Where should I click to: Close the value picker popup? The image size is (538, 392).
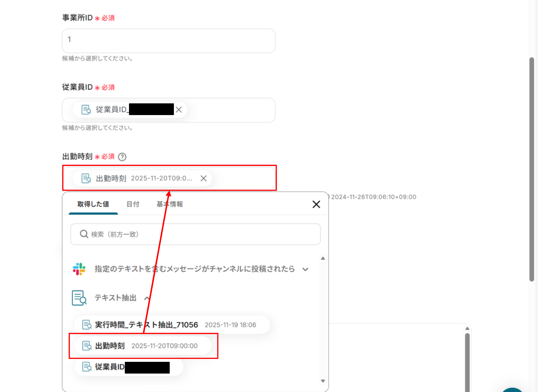pyautogui.click(x=316, y=204)
